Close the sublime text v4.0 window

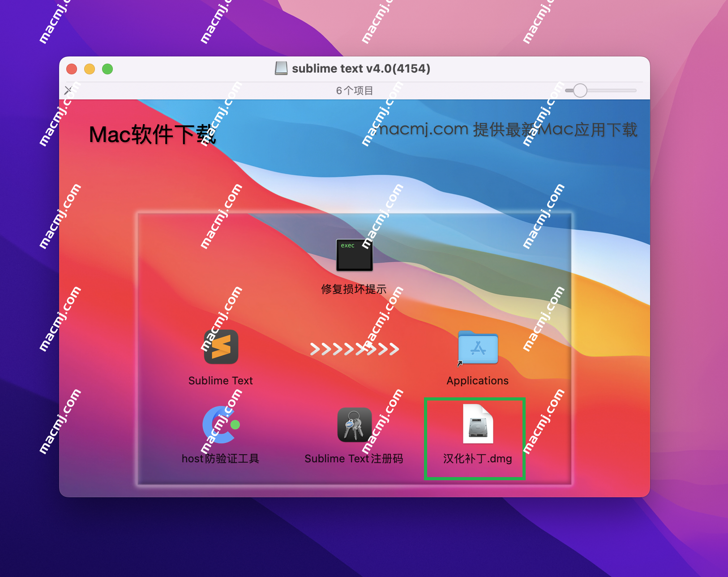tap(72, 69)
